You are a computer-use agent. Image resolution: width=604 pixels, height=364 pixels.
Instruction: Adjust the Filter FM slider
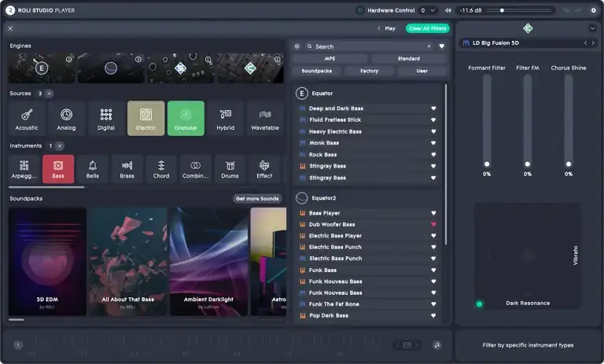[528, 120]
